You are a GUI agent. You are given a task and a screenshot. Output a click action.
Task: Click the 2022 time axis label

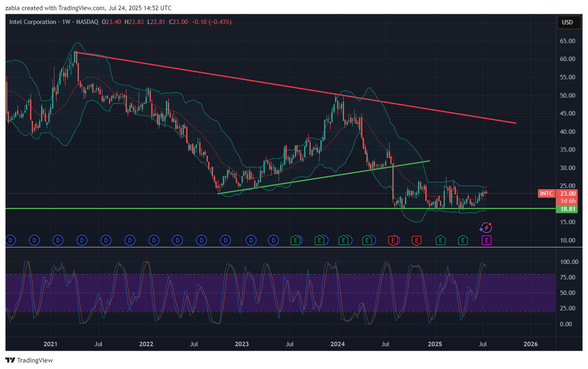point(146,344)
